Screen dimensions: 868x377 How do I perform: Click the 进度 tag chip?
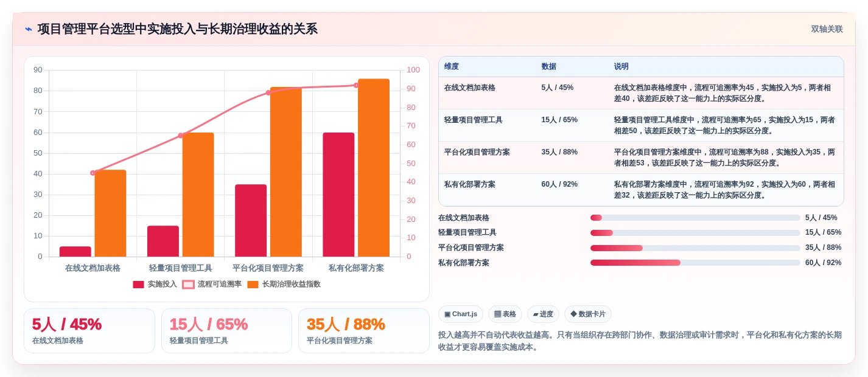click(543, 314)
